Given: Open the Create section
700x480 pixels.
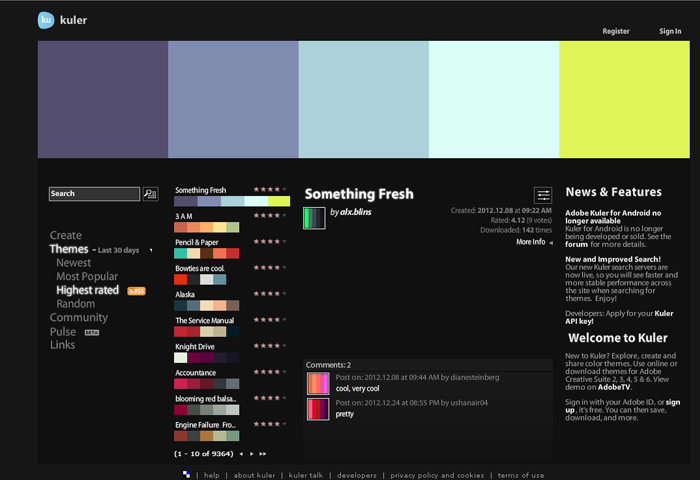Looking at the screenshot, I should tap(66, 235).
